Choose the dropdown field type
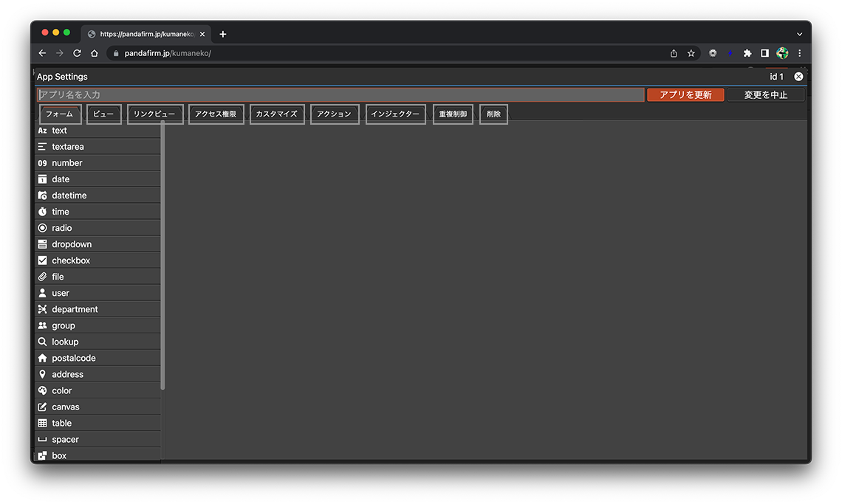This screenshot has height=504, width=842. click(72, 244)
